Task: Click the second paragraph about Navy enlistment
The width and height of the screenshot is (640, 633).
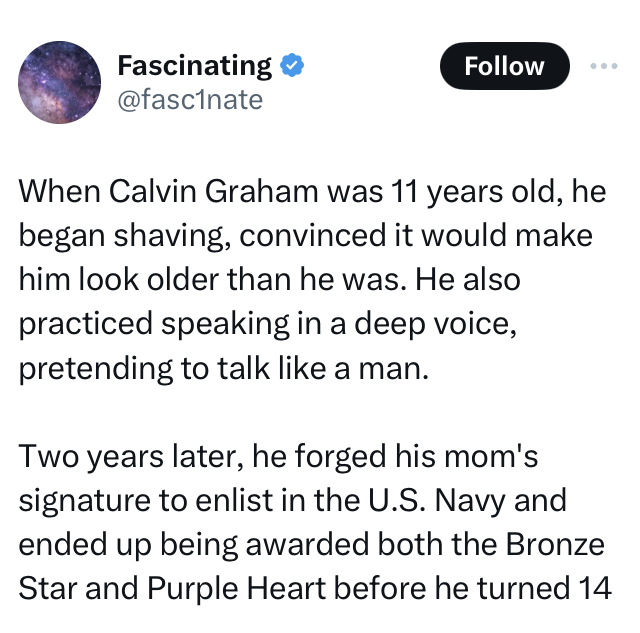Action: (315, 522)
